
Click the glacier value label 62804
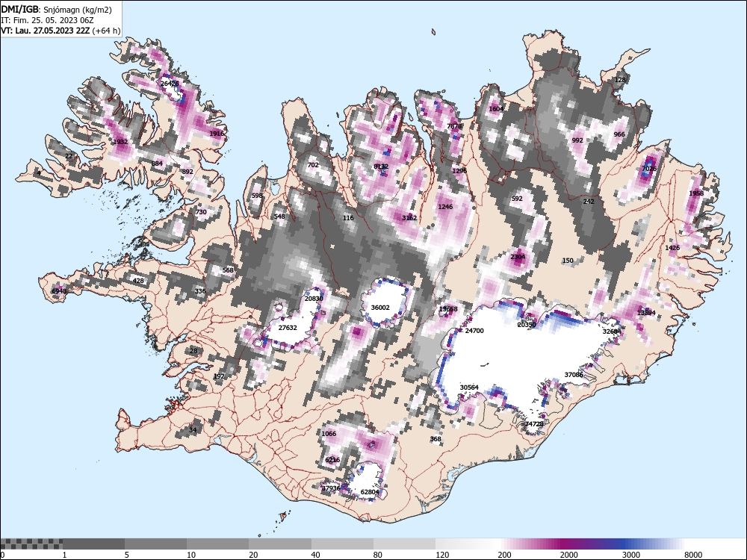pyautogui.click(x=370, y=492)
